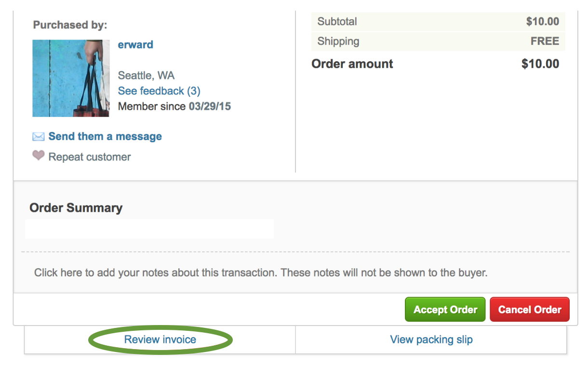The image size is (588, 365).
Task: Click the Purchased by label
Action: pos(70,25)
